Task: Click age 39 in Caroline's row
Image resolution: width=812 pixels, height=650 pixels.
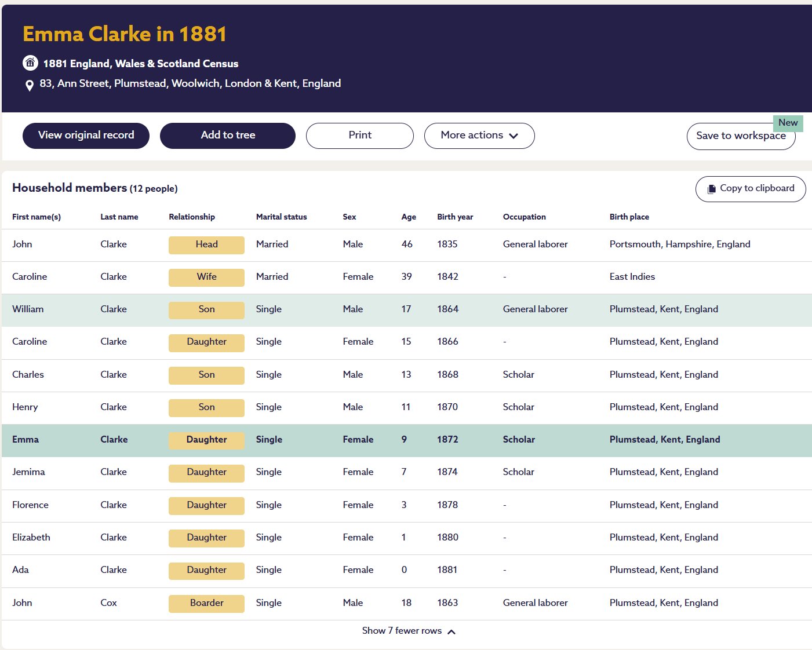Action: (407, 277)
